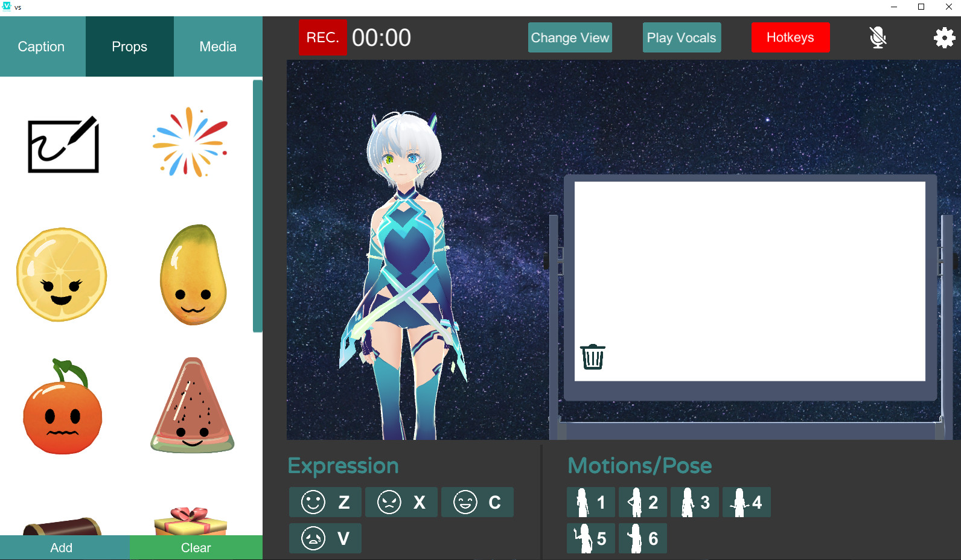961x560 pixels.
Task: Click the Change View button
Action: click(570, 37)
